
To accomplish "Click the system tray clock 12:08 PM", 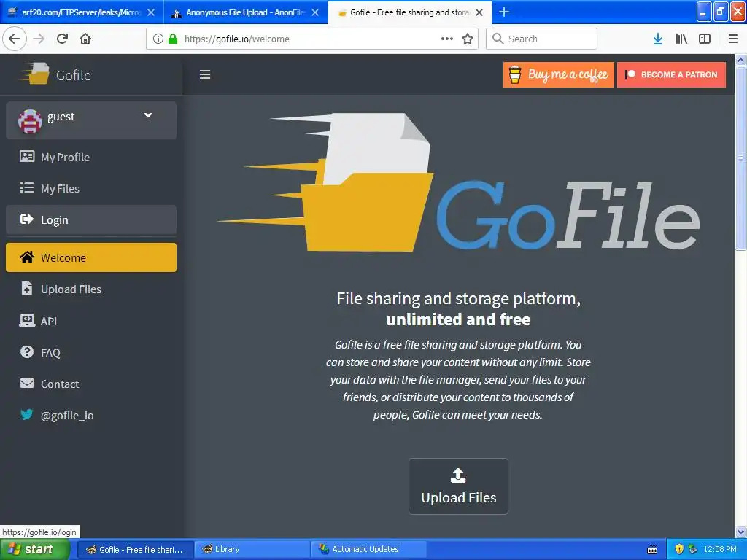I will pyautogui.click(x=720, y=549).
